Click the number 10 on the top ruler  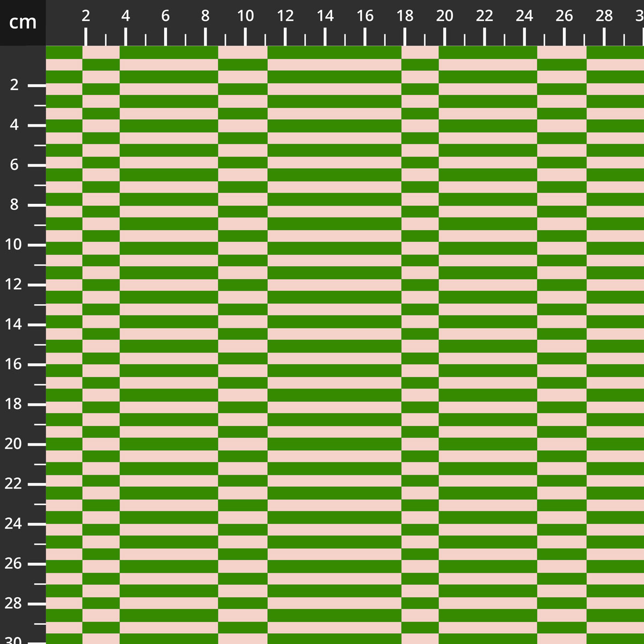pyautogui.click(x=245, y=16)
